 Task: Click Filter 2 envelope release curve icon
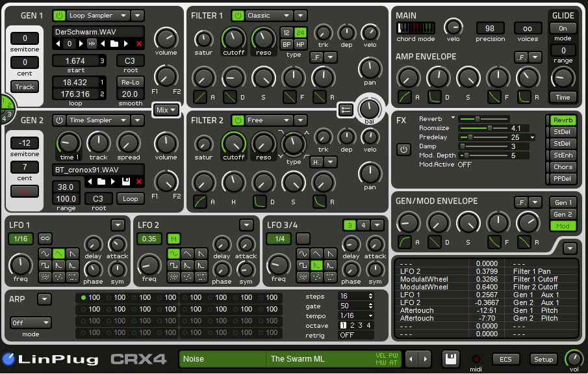tap(320, 202)
